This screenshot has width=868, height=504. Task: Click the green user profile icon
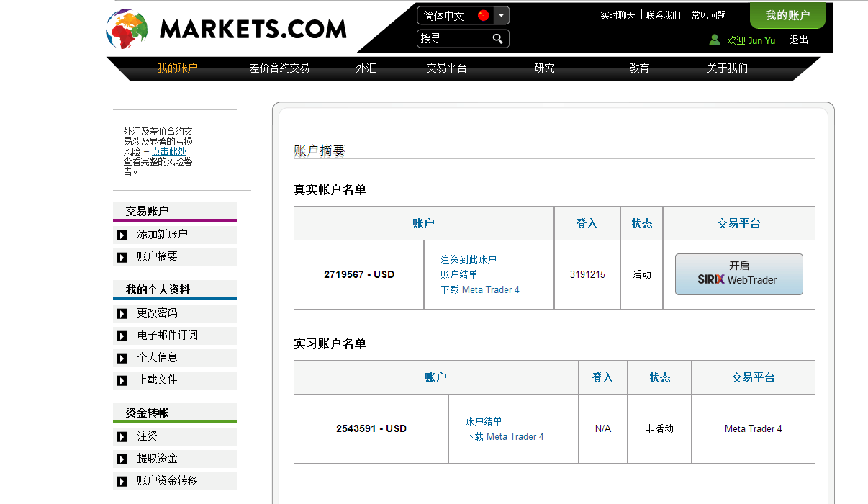pyautogui.click(x=715, y=40)
